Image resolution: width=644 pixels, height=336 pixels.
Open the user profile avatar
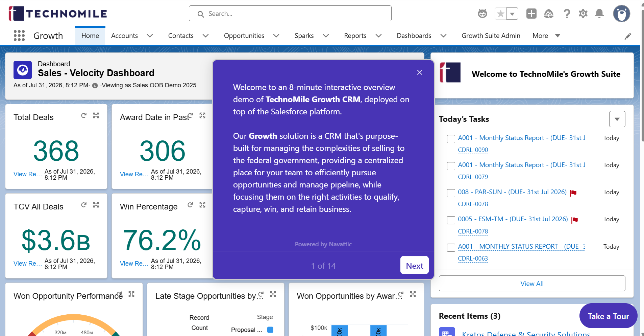pos(622,14)
